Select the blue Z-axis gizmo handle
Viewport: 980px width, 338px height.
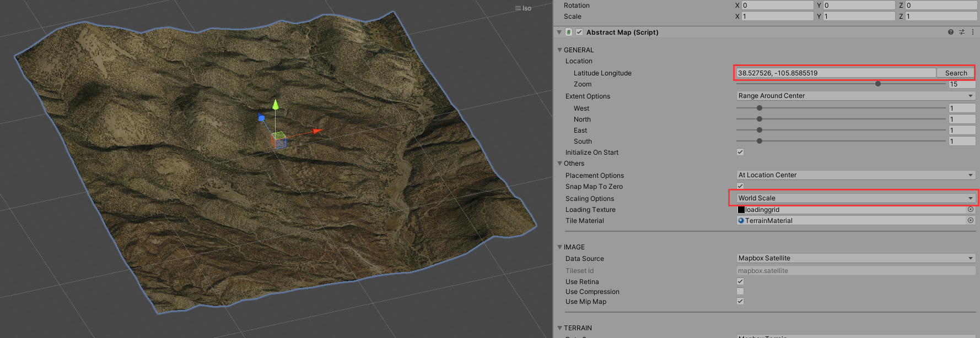coord(261,118)
